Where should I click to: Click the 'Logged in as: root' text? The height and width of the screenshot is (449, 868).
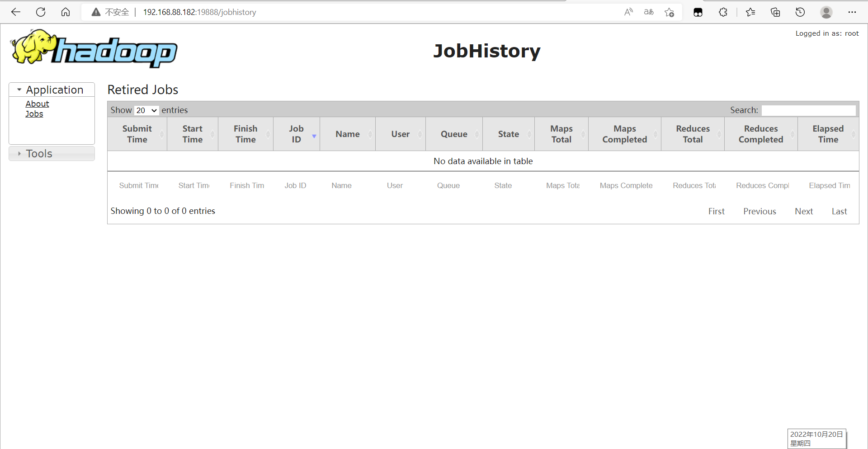click(x=827, y=33)
